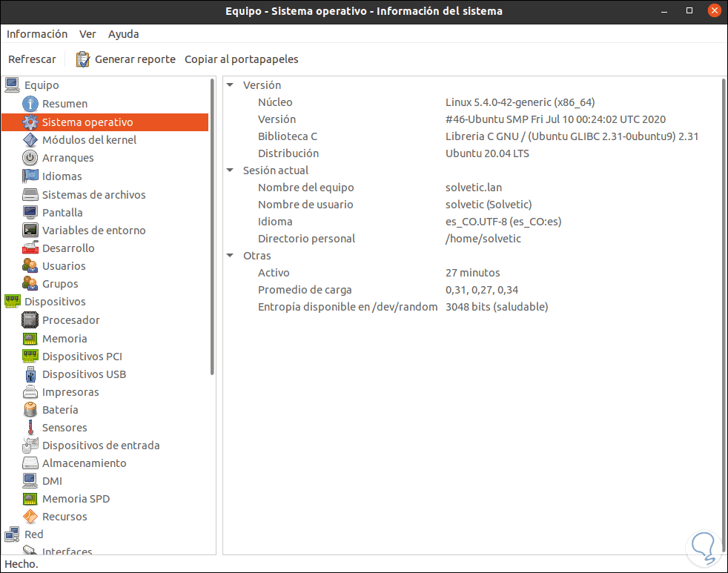This screenshot has width=728, height=573.
Task: Open the Ver menu
Action: click(87, 34)
